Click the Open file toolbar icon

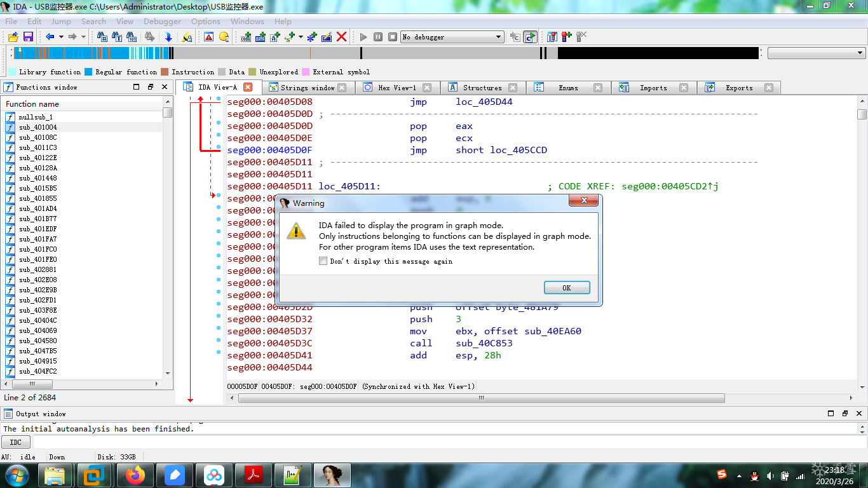(x=13, y=37)
